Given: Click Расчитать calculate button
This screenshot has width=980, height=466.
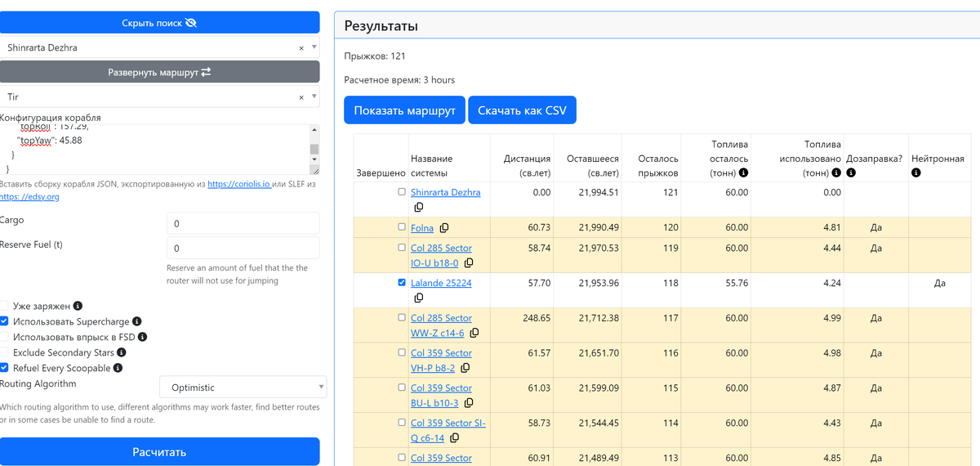Looking at the screenshot, I should (159, 451).
